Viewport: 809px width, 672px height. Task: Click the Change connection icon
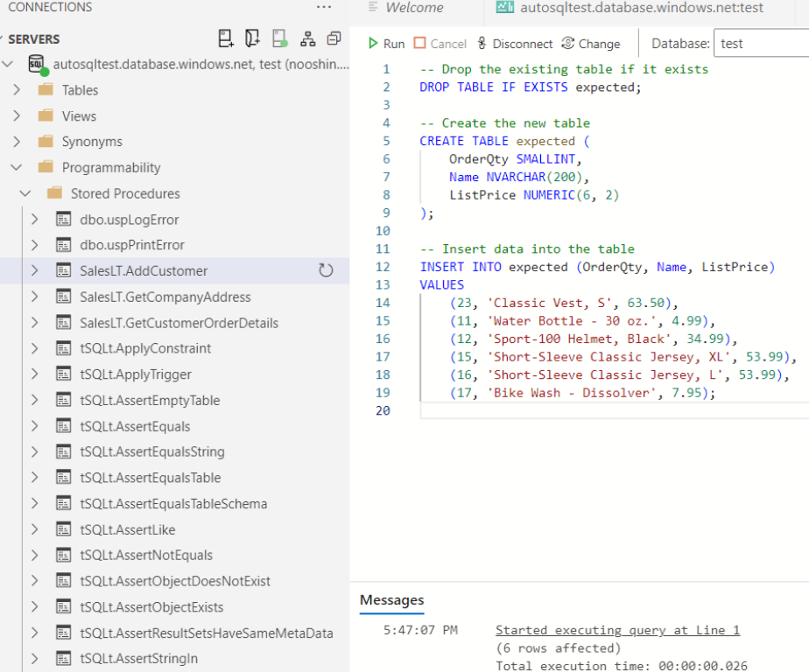pyautogui.click(x=567, y=44)
